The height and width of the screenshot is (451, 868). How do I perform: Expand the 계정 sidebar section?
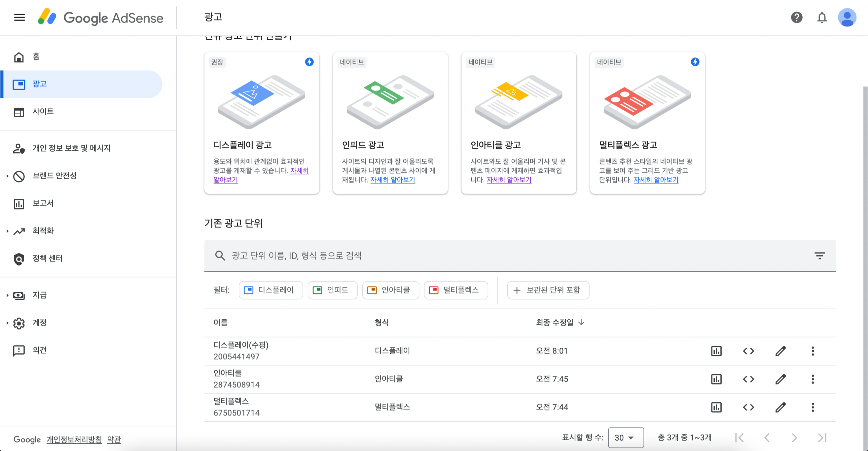click(40, 323)
